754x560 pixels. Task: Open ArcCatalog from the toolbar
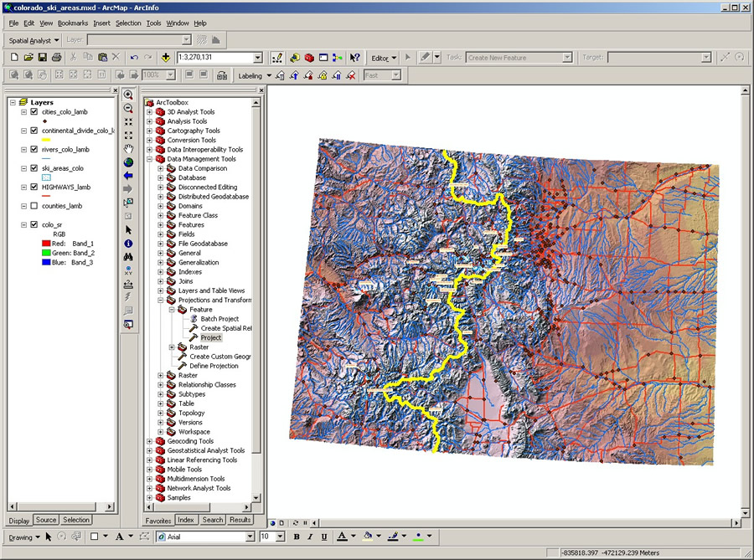tap(295, 58)
